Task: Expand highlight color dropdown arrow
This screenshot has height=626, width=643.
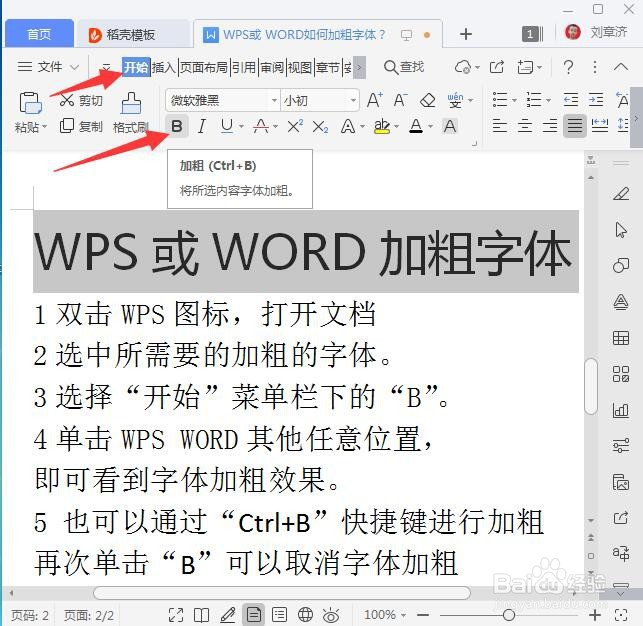Action: (396, 127)
